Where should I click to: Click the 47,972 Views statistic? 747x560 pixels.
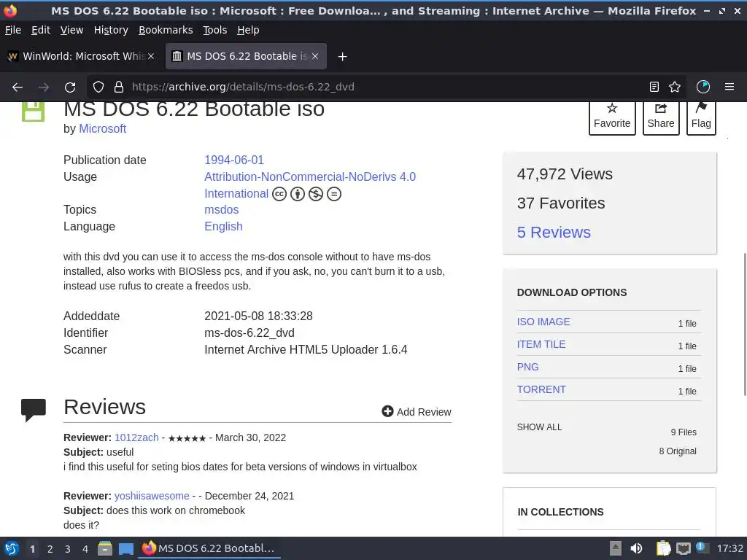point(565,174)
